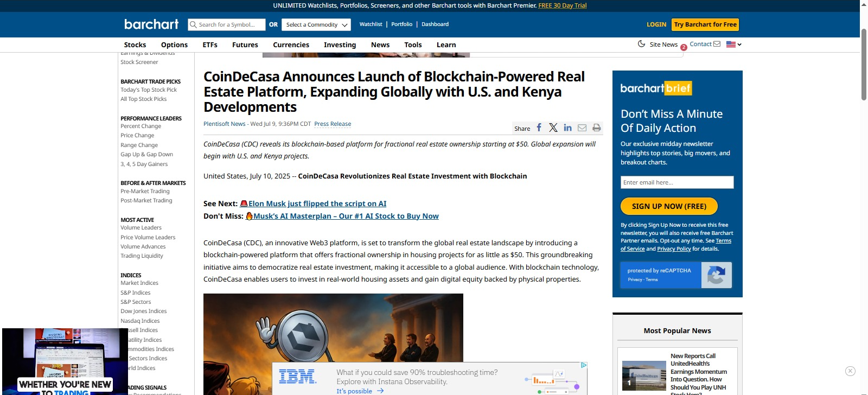Close the bottom advertisement overlay
The image size is (868, 395).
[850, 371]
